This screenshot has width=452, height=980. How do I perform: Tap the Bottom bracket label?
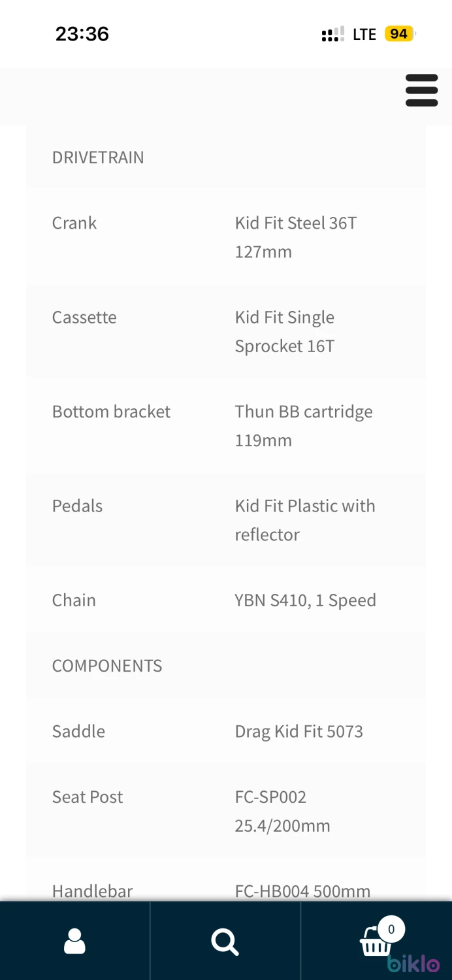point(111,412)
